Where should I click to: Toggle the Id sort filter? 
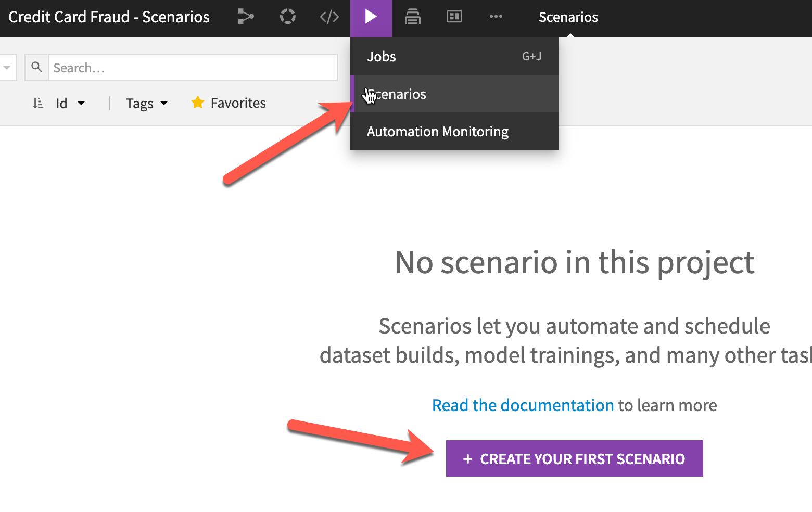(x=62, y=103)
